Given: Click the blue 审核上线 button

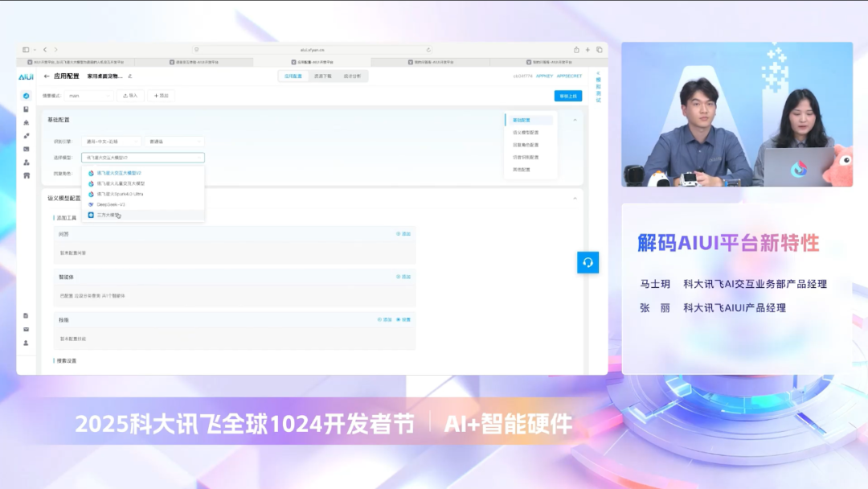Looking at the screenshot, I should tap(568, 96).
